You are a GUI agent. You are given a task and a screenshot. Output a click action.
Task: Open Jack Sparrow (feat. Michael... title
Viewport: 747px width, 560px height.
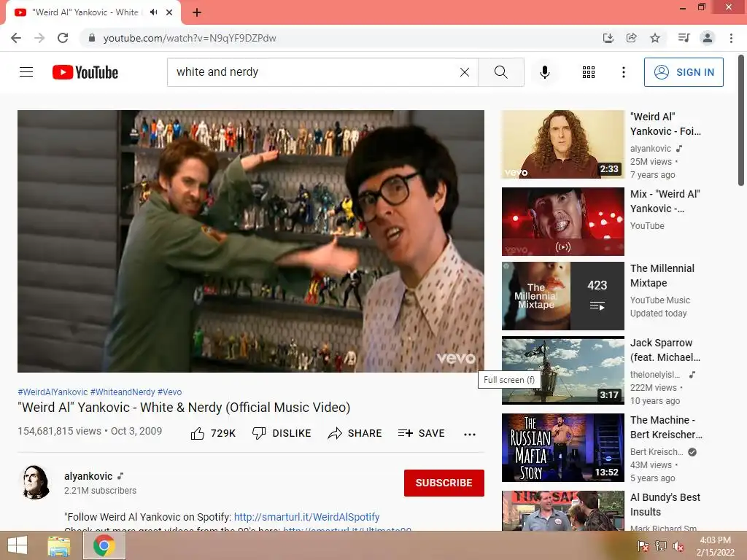coord(665,350)
